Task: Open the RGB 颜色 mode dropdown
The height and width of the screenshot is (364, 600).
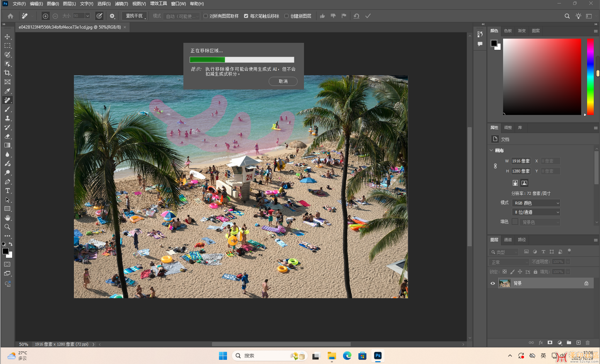Action: click(x=536, y=203)
